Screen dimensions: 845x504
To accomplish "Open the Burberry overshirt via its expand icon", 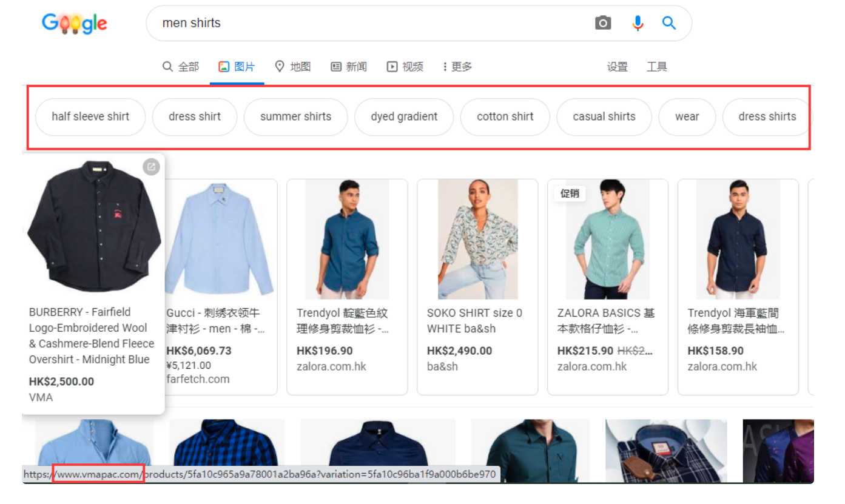I will click(152, 167).
